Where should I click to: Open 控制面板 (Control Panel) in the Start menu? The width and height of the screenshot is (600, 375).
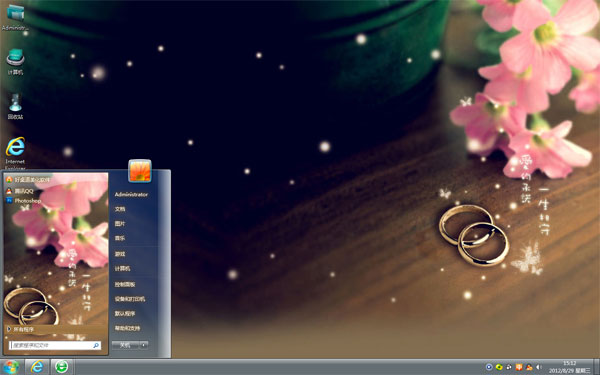tap(125, 284)
